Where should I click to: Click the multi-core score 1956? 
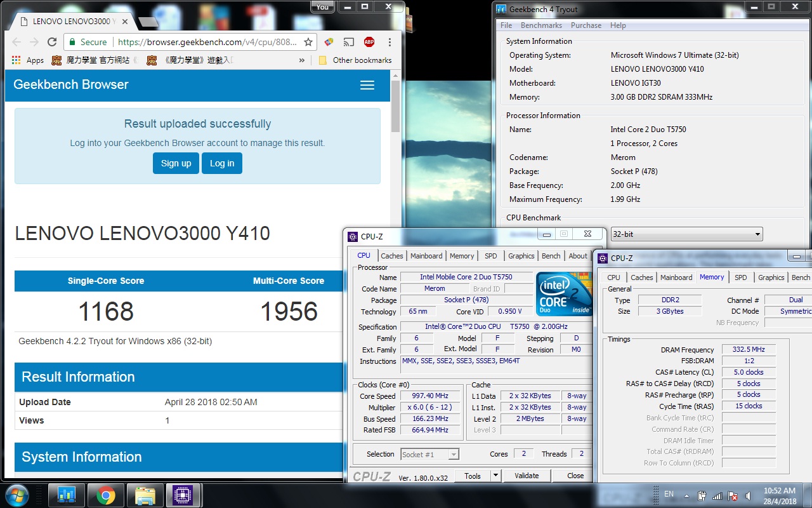(x=289, y=312)
